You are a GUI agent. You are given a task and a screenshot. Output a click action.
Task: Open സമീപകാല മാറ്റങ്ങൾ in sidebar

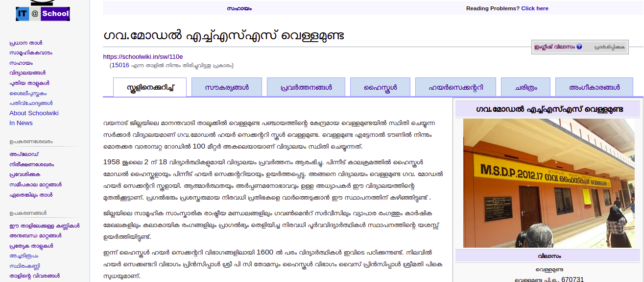click(x=35, y=185)
